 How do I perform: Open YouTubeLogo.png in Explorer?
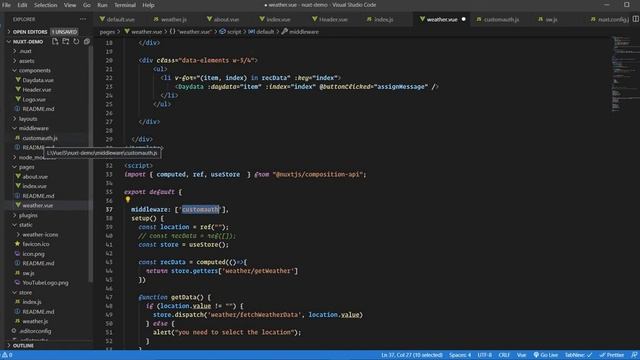click(x=45, y=282)
